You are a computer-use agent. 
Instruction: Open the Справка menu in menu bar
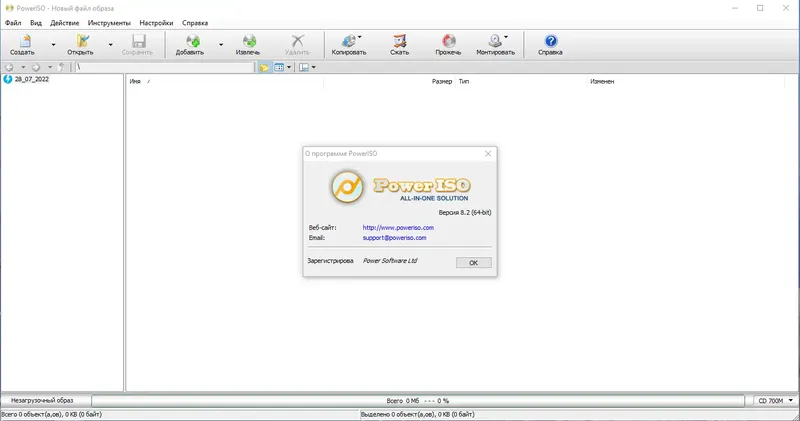coord(195,23)
